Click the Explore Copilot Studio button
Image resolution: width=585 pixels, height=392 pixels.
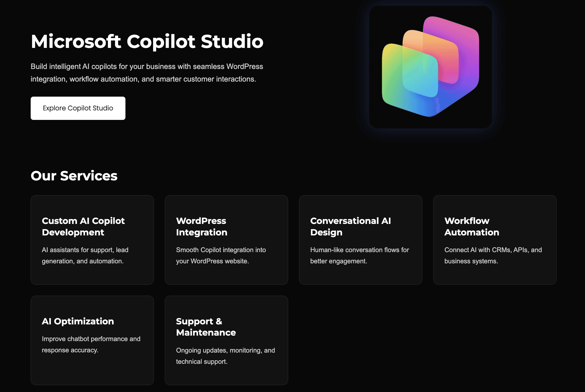click(78, 108)
